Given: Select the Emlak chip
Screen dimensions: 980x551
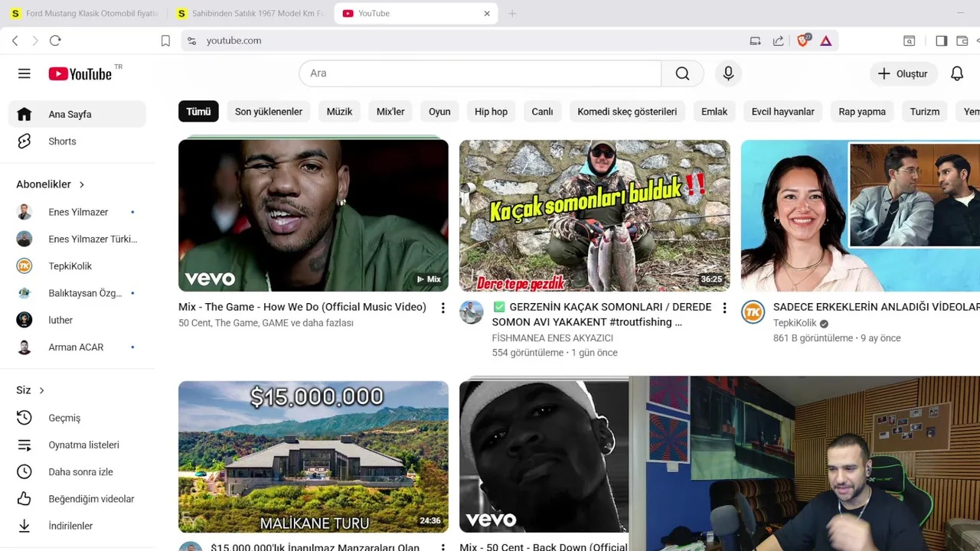Looking at the screenshot, I should pos(714,112).
